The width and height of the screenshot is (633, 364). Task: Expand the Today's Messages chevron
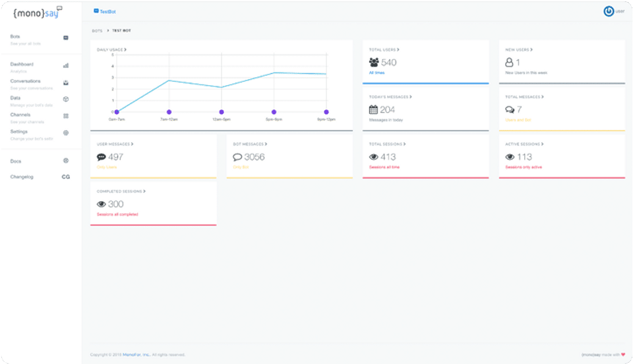(411, 97)
